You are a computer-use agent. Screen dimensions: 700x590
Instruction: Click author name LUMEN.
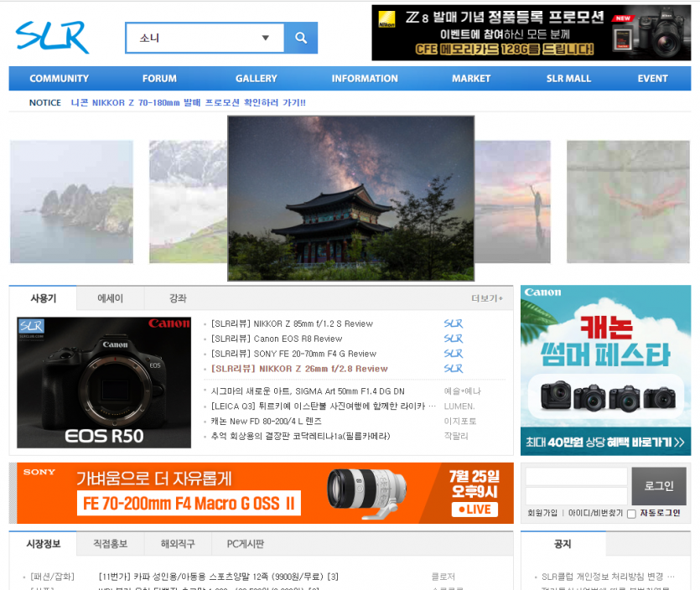tap(459, 406)
